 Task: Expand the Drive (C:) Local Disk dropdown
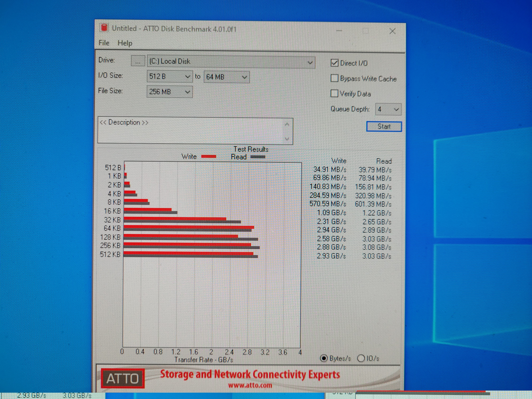(231, 62)
